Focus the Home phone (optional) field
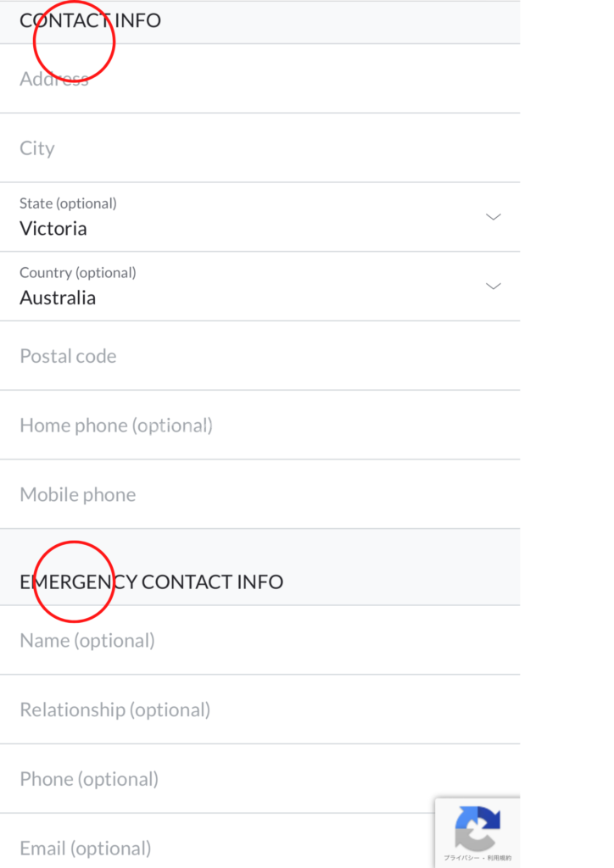This screenshot has width=614, height=868. 254,426
